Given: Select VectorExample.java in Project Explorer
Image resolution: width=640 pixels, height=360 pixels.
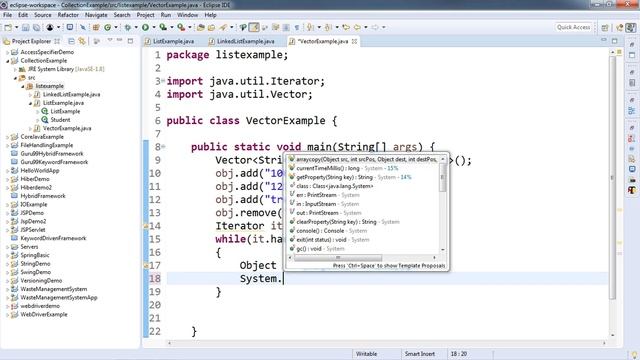Looking at the screenshot, I should [67, 128].
